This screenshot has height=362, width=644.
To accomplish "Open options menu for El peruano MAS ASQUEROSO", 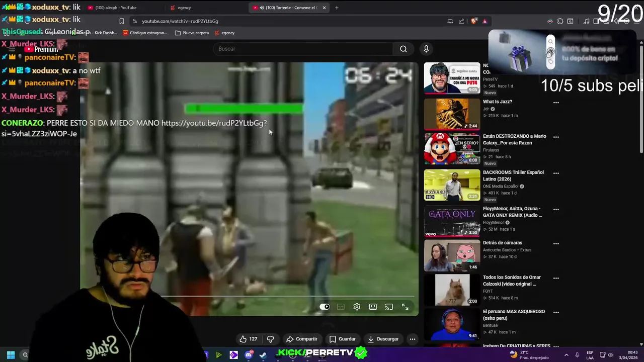I will [x=556, y=312].
